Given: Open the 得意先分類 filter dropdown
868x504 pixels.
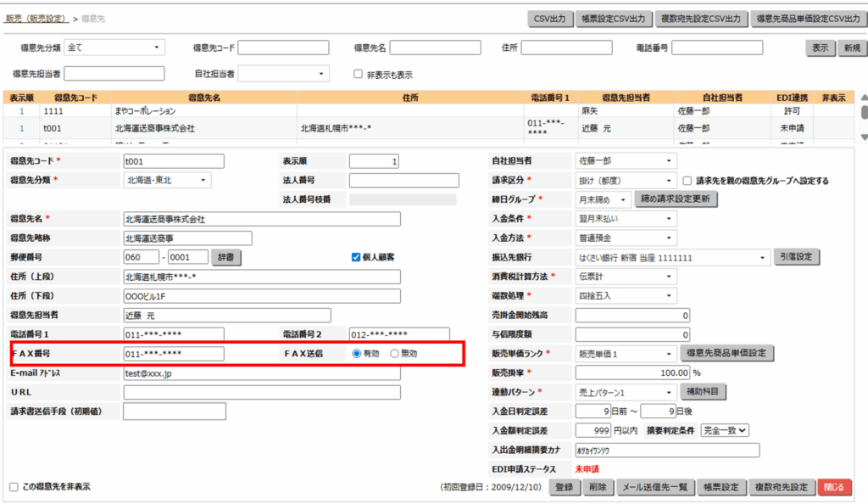Looking at the screenshot, I should pyautogui.click(x=114, y=48).
